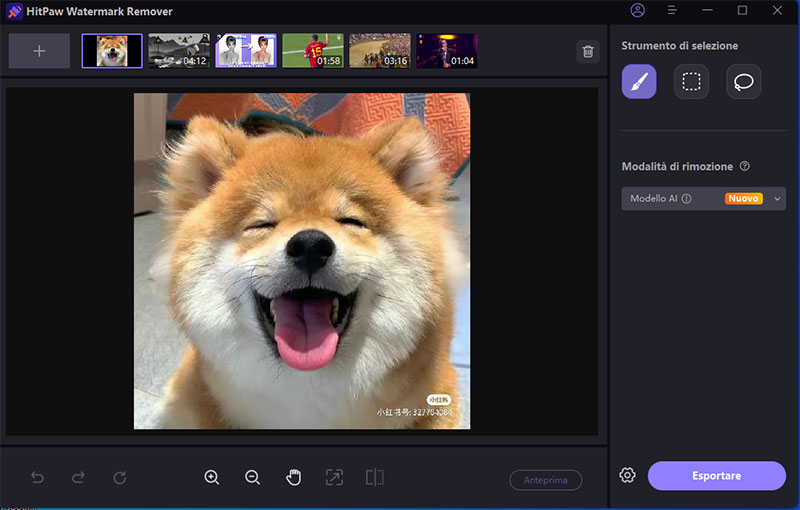This screenshot has width=800, height=510.
Task: Click the Esportare button
Action: point(716,476)
